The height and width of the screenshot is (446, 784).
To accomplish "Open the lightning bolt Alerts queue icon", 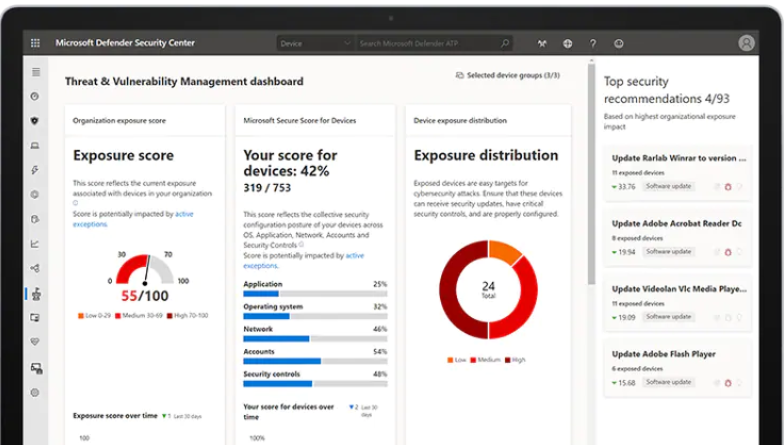I will point(34,170).
